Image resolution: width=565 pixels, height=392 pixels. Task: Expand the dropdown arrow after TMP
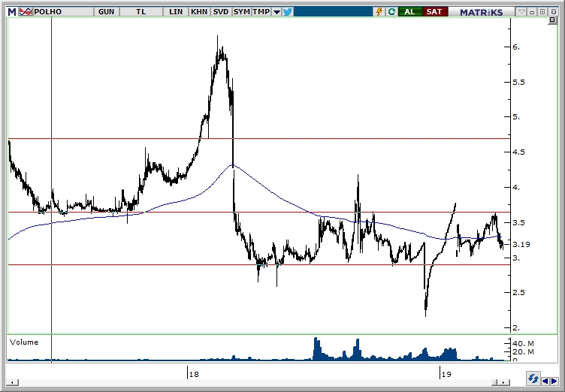276,12
